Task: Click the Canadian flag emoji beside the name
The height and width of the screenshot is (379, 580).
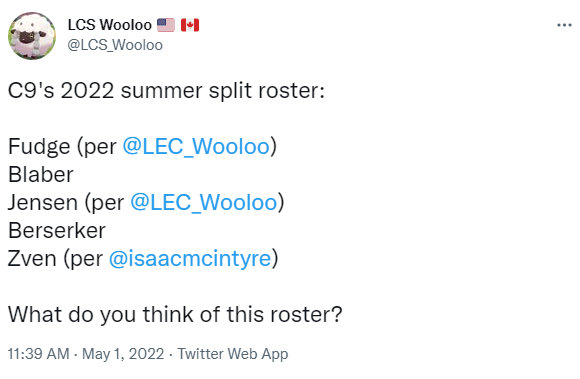Action: click(x=190, y=25)
